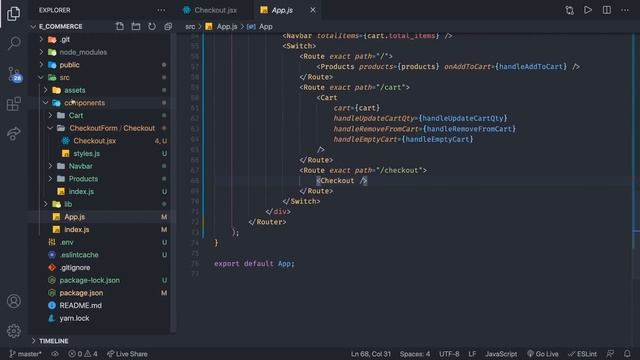The width and height of the screenshot is (640, 360).
Task: Click the Open Changes icon in editor toolbar
Action: click(x=569, y=10)
